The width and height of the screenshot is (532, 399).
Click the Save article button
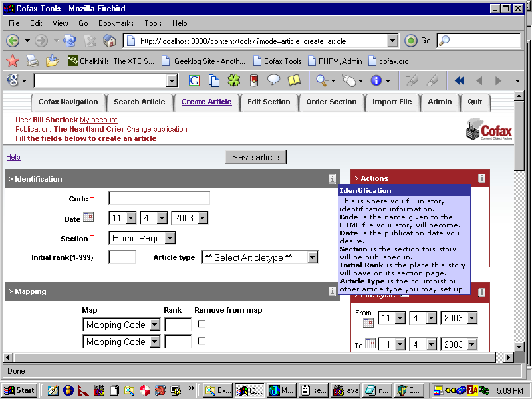(255, 157)
